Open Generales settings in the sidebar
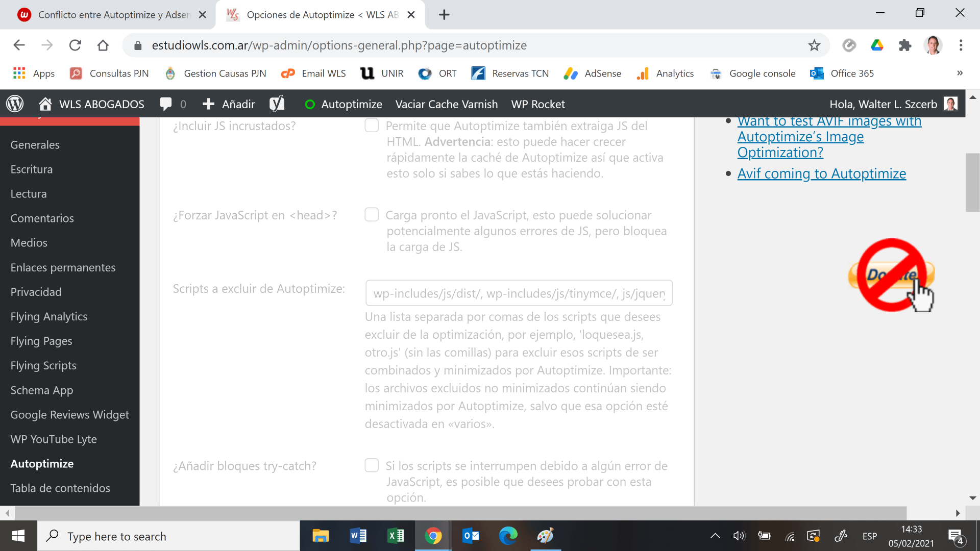980x551 pixels. pos(35,145)
